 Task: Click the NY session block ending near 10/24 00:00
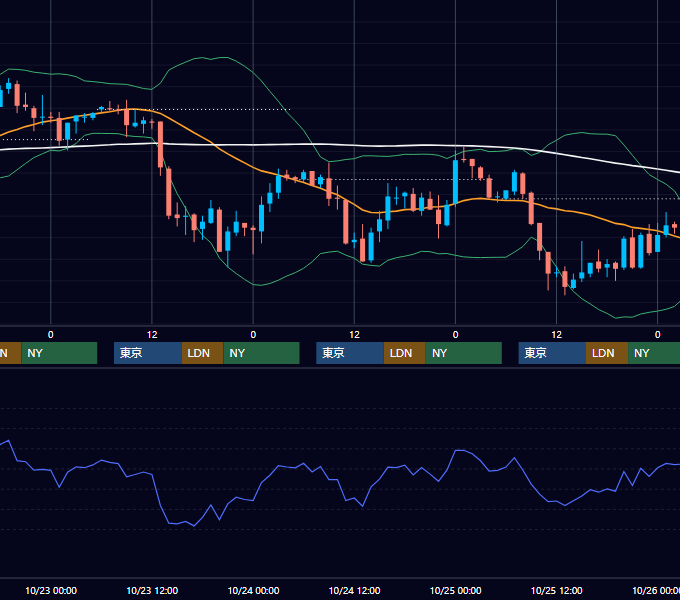(262, 353)
